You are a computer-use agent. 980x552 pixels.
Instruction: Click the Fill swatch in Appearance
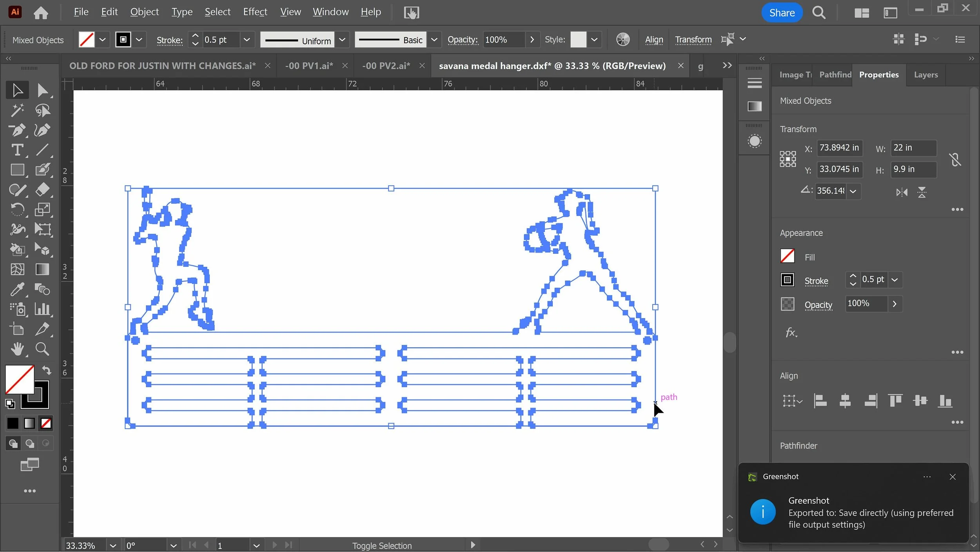tap(787, 257)
